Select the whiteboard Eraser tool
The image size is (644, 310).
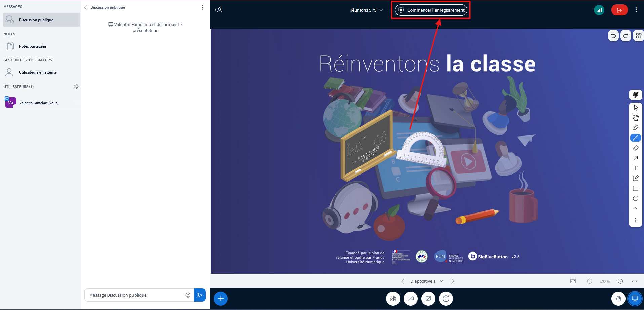click(x=635, y=148)
